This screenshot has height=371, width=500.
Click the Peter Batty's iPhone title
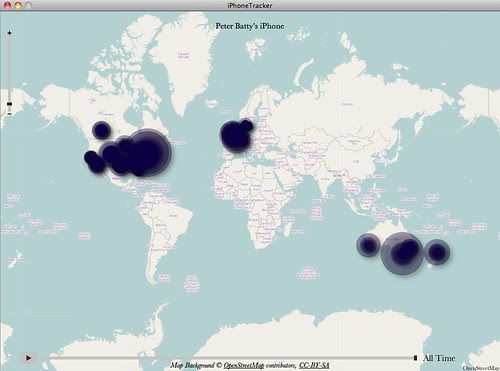250,26
